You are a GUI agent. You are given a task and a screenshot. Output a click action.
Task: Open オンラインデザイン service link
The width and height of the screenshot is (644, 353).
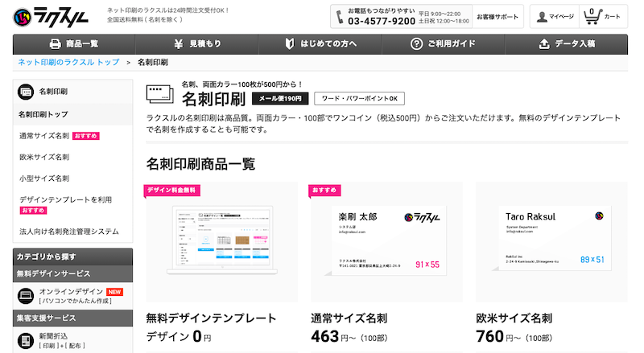[71, 291]
